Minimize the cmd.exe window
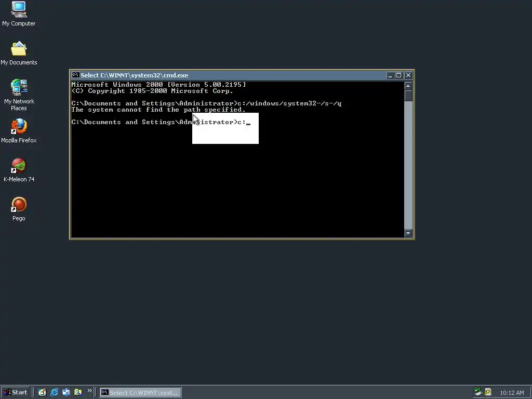 click(390, 75)
